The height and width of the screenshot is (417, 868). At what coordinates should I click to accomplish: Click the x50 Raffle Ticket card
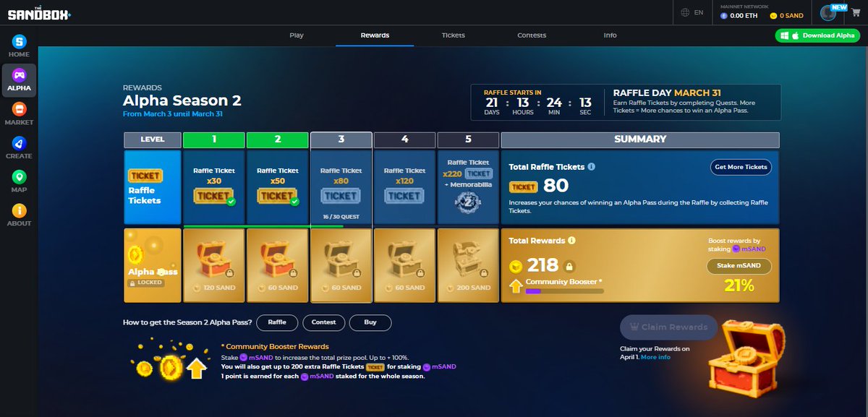277,187
